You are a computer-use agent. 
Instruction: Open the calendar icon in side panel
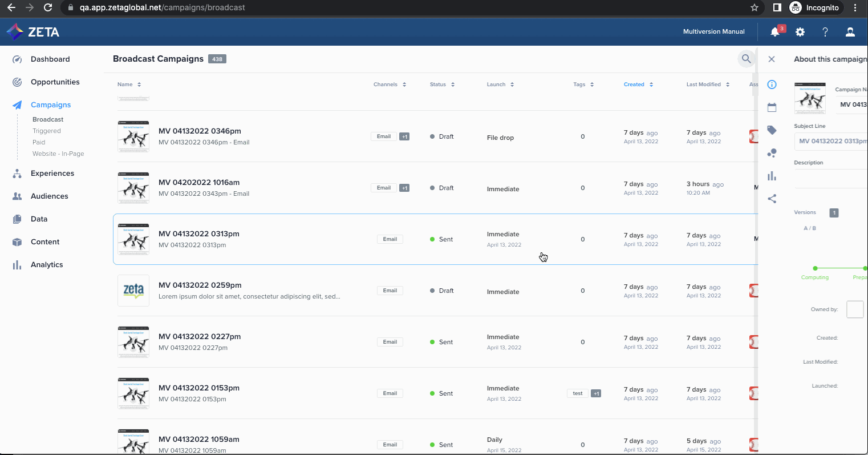[772, 107]
